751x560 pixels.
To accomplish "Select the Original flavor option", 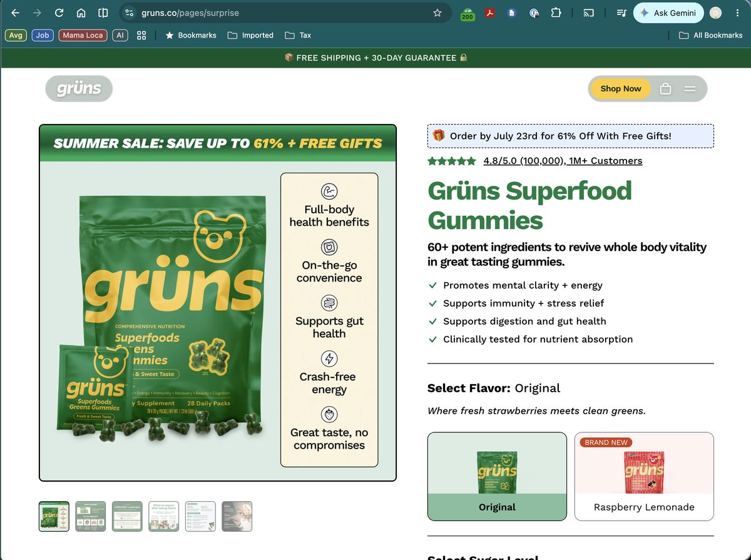I will 497,476.
